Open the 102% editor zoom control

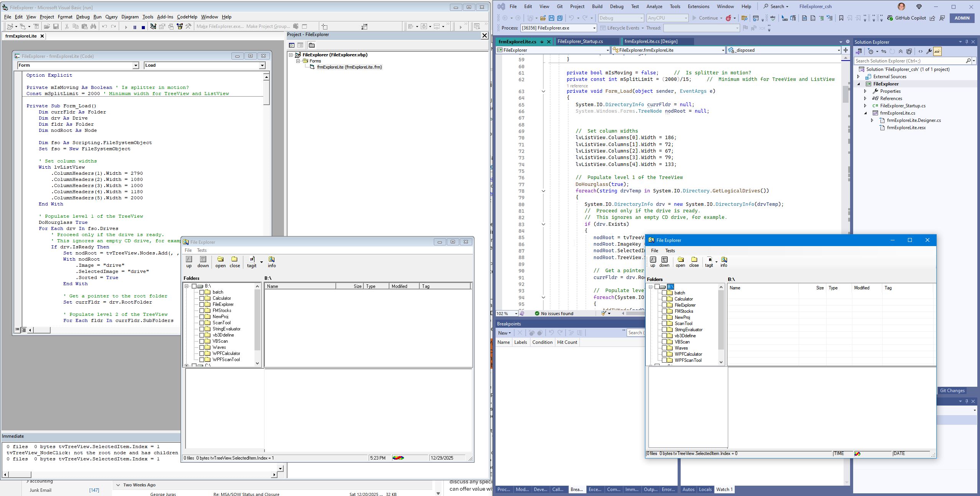[x=506, y=313]
